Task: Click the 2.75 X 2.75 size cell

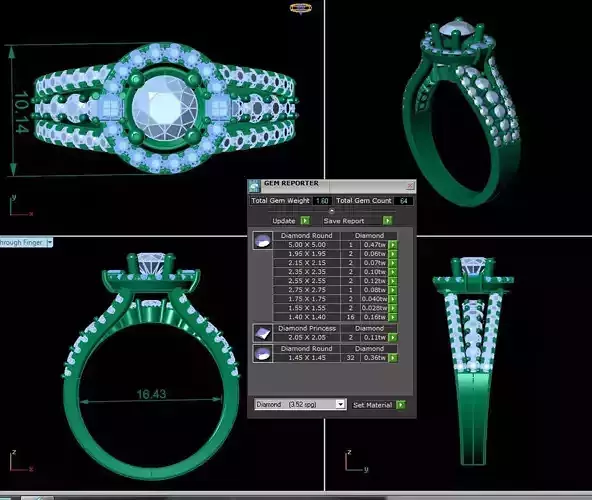Action: point(307,290)
